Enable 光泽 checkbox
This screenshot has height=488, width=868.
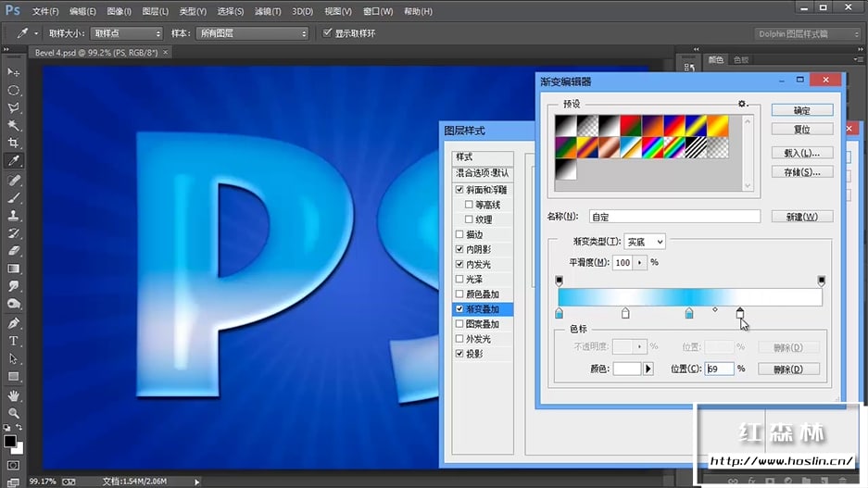[x=459, y=279]
